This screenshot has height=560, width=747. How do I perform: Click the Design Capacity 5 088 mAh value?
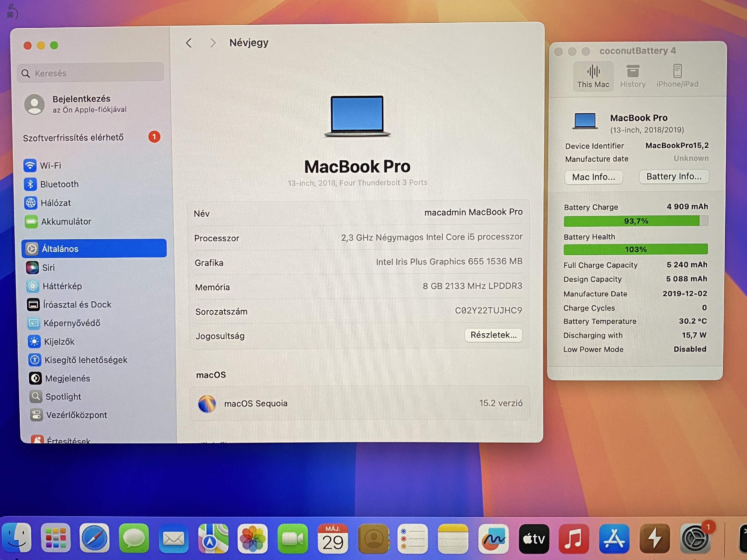tap(686, 279)
